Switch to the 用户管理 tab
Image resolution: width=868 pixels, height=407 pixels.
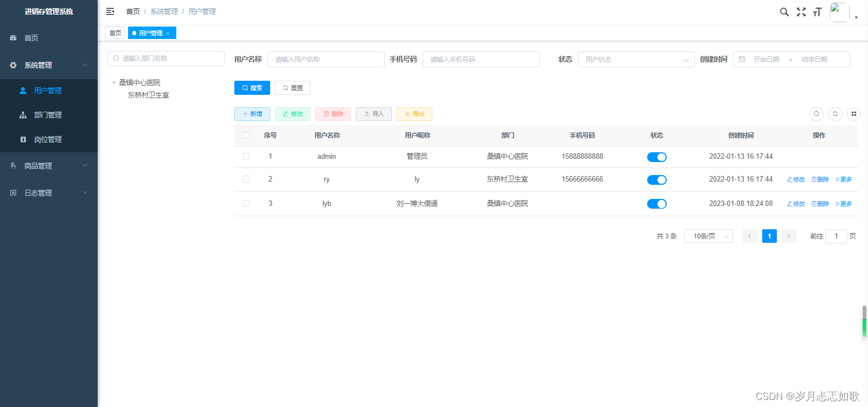pyautogui.click(x=152, y=33)
